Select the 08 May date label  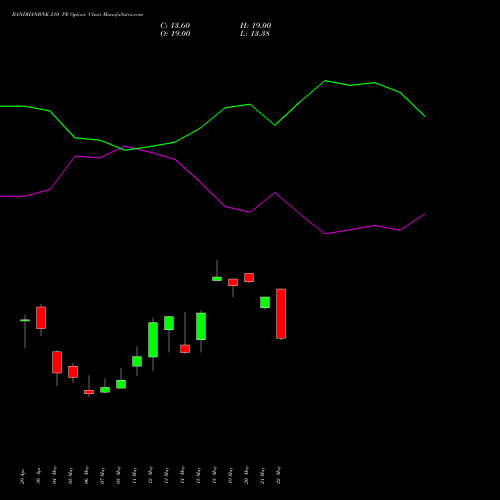tap(118, 475)
